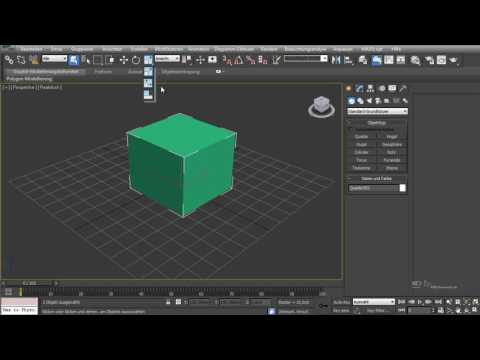
Task: Click the time slider handle
Action: click(x=30, y=283)
